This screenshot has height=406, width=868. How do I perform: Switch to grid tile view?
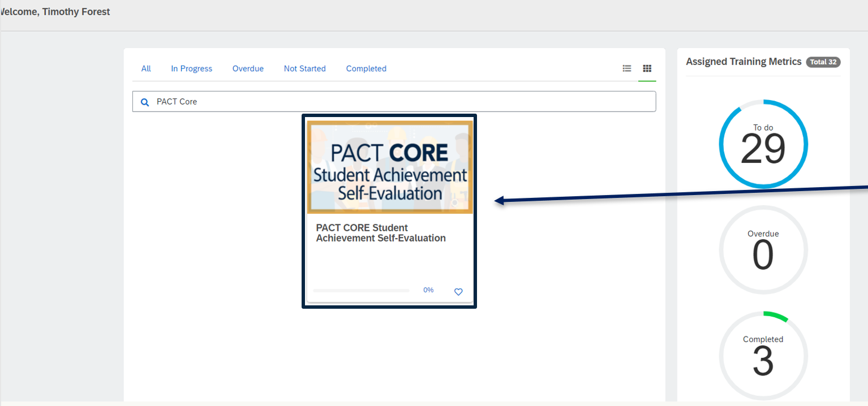point(647,68)
